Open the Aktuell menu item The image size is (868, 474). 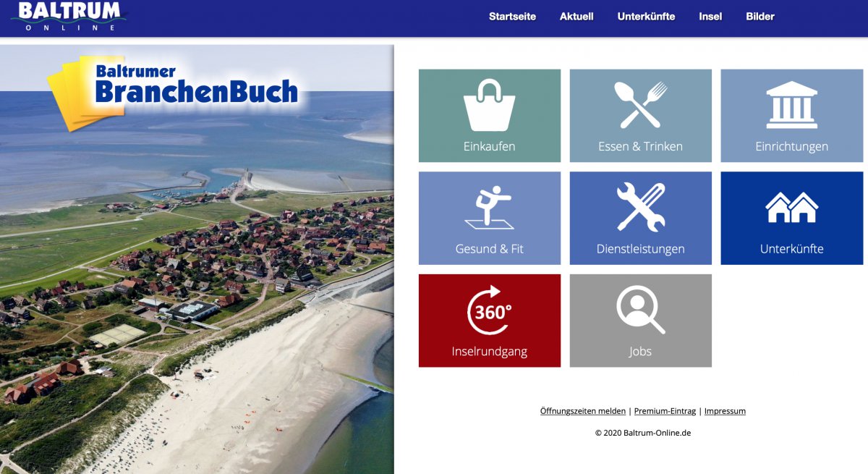[576, 17]
